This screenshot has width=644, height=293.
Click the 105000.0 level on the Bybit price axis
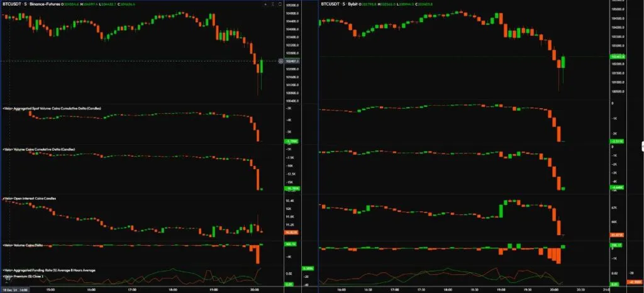618,9
